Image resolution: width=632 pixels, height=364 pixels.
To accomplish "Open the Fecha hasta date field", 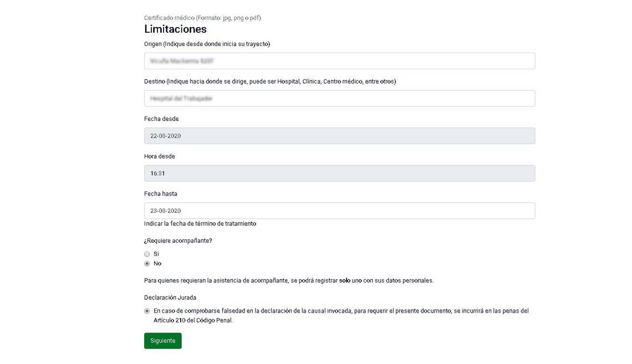I will pos(339,211).
